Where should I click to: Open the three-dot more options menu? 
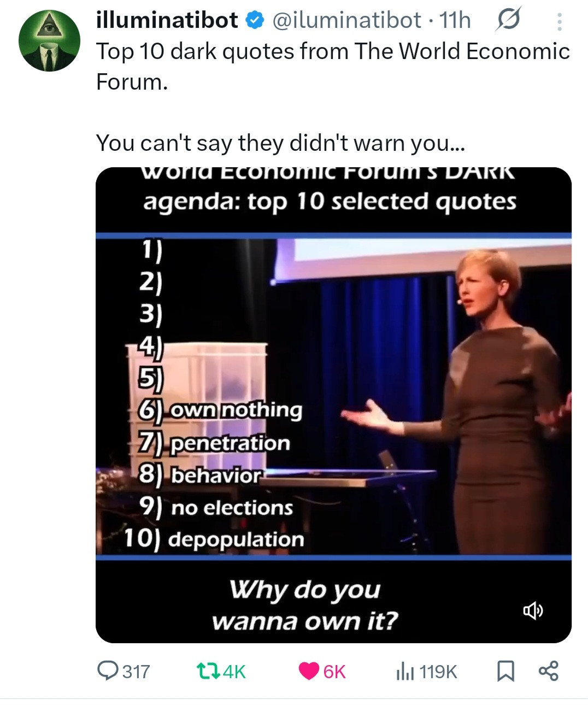click(x=559, y=21)
